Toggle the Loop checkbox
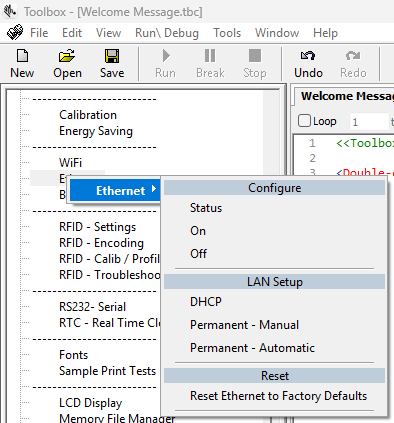The image size is (394, 423). 304,121
